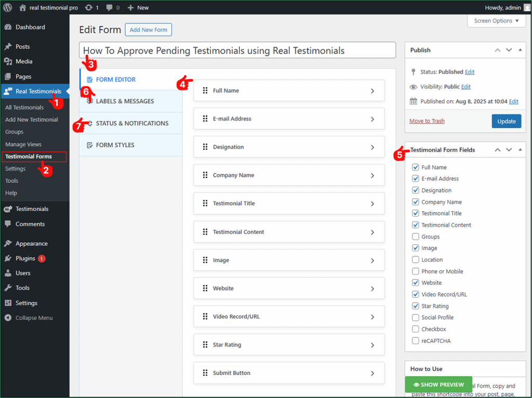Image resolution: width=532 pixels, height=398 pixels.
Task: Edit the Published status link
Action: [470, 72]
